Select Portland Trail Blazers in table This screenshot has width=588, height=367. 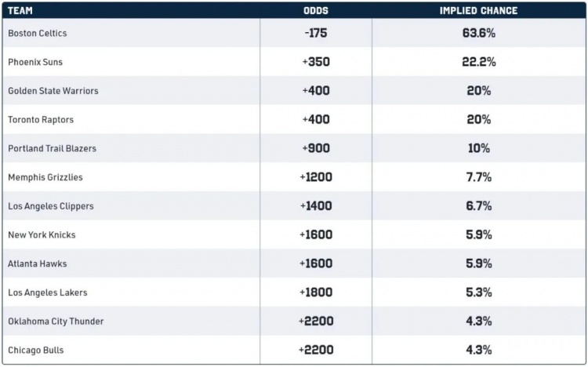(52, 148)
